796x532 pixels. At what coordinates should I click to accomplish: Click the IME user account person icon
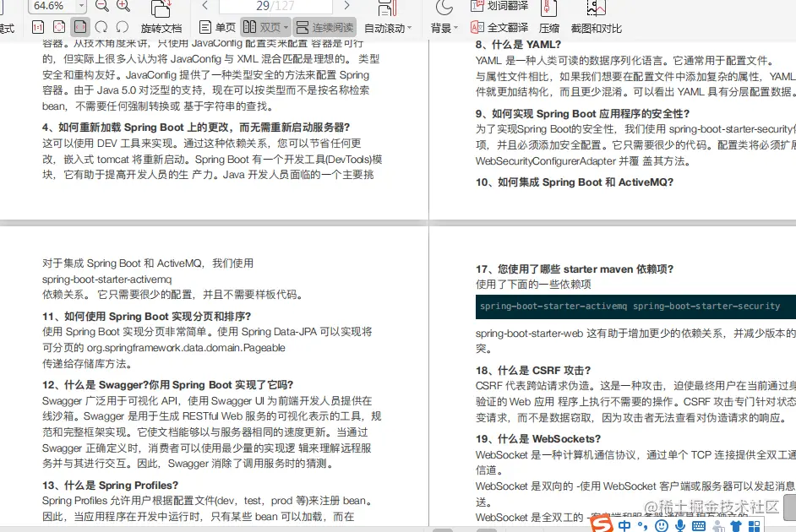click(717, 526)
